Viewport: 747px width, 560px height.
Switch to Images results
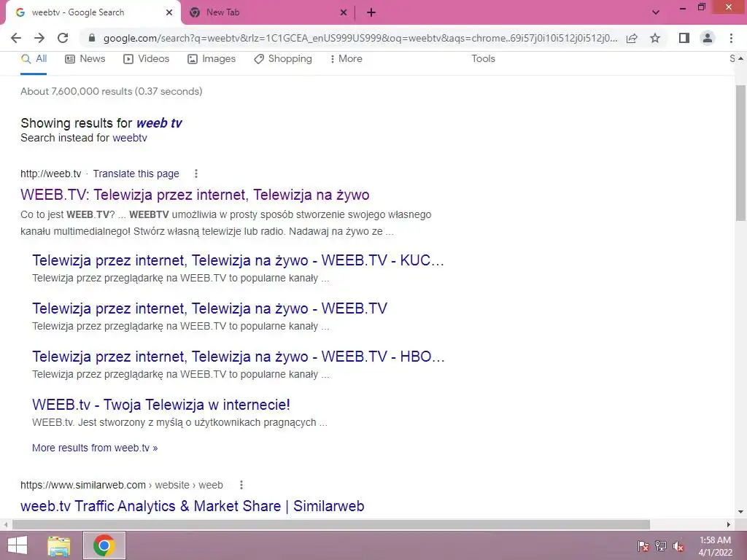coord(212,59)
